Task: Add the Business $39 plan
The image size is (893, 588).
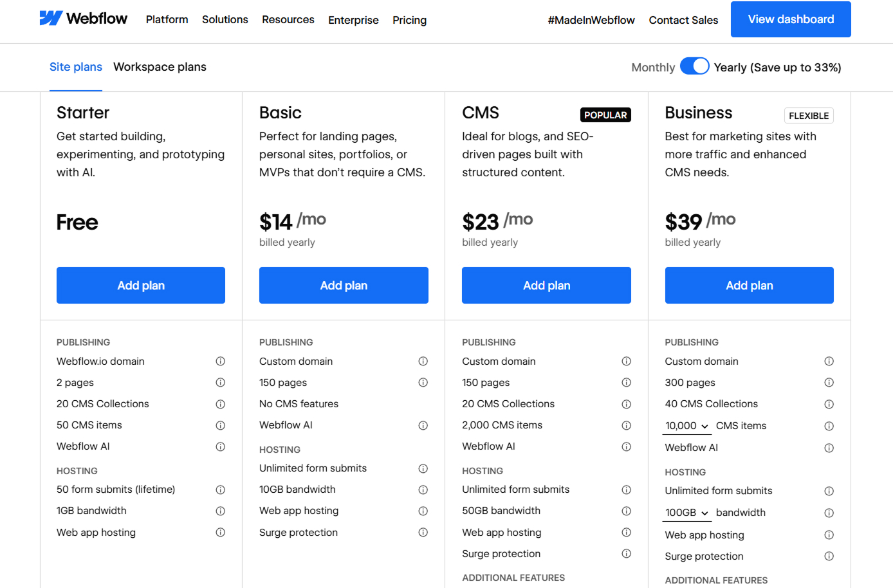Action: pos(750,285)
